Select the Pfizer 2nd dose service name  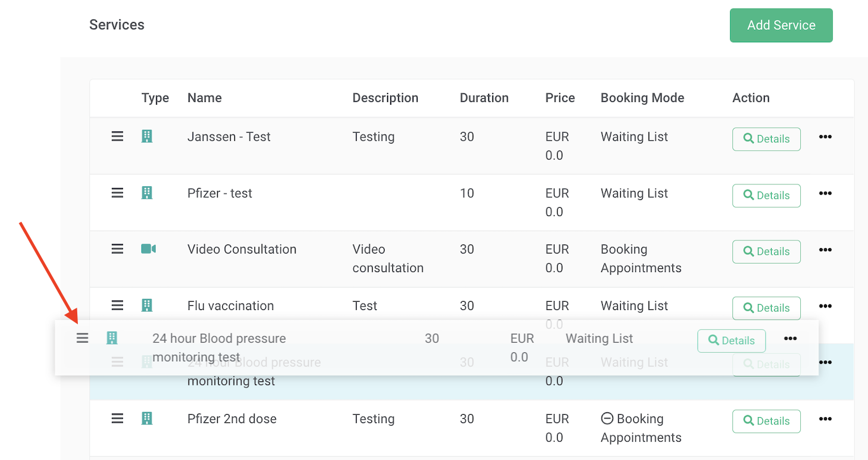coord(232,418)
